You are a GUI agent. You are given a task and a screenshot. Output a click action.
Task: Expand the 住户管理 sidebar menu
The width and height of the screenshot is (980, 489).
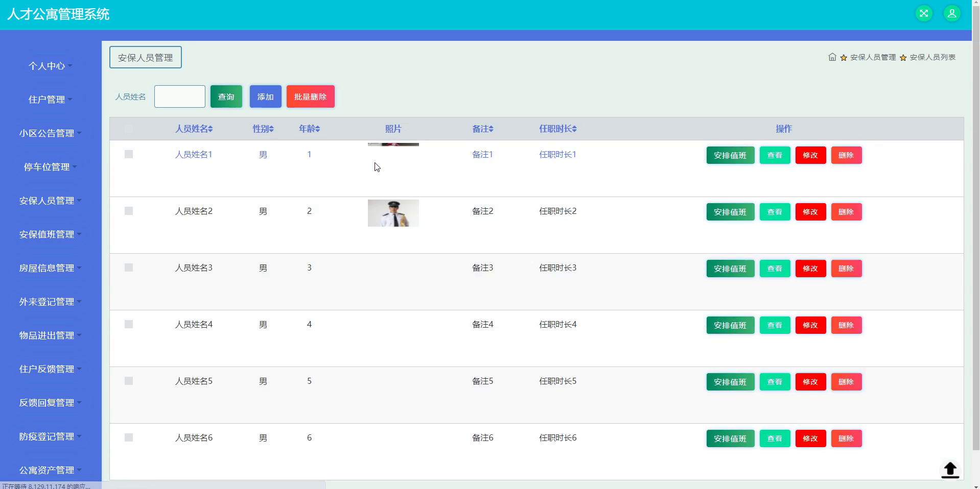point(51,100)
